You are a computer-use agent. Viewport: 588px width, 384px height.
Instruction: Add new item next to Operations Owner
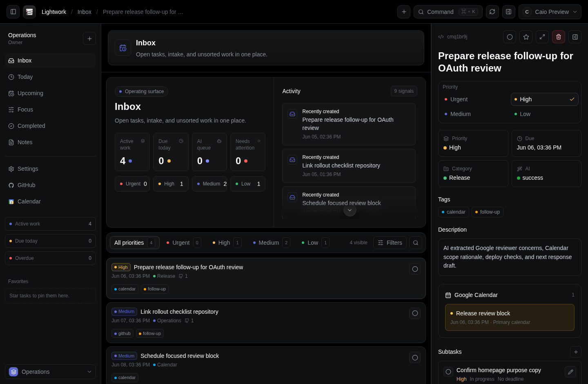tap(89, 38)
